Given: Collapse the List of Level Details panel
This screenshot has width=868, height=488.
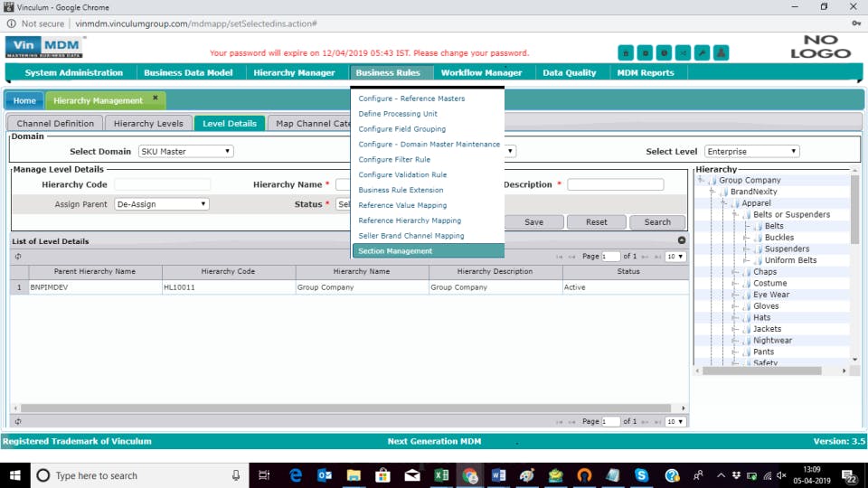Looking at the screenshot, I should tap(682, 240).
